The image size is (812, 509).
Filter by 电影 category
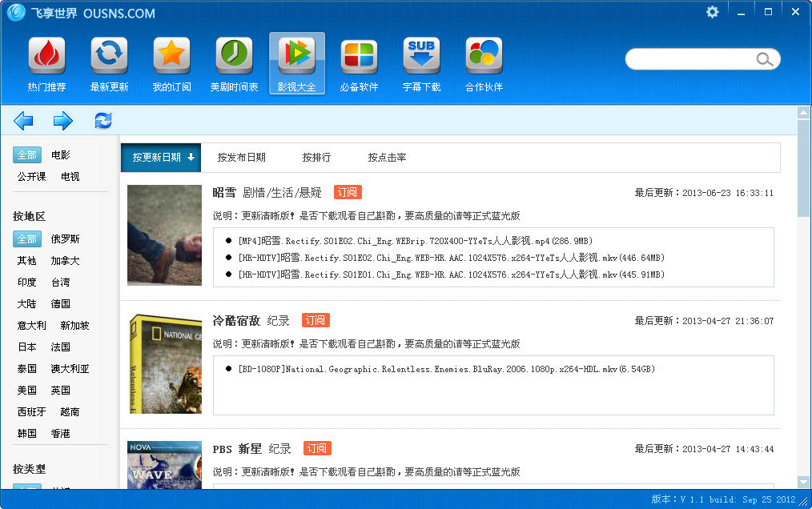coord(61,154)
